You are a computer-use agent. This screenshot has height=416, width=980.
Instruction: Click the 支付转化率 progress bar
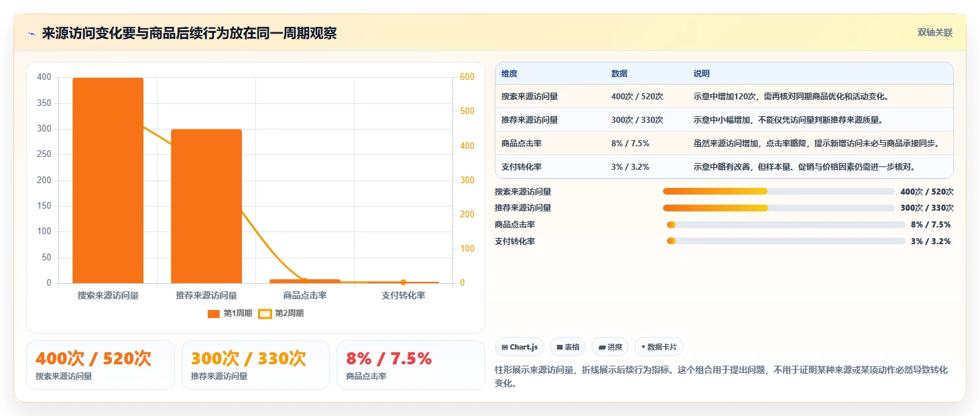786,242
